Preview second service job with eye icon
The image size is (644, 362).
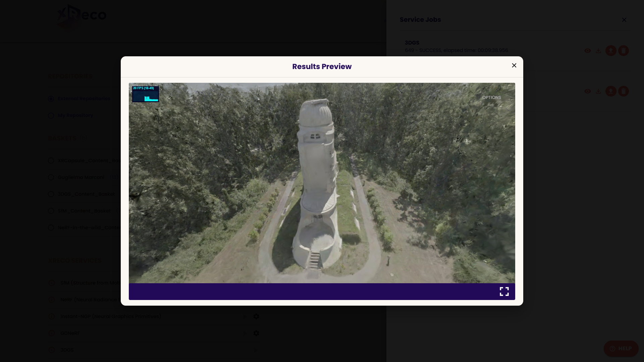pyautogui.click(x=587, y=91)
